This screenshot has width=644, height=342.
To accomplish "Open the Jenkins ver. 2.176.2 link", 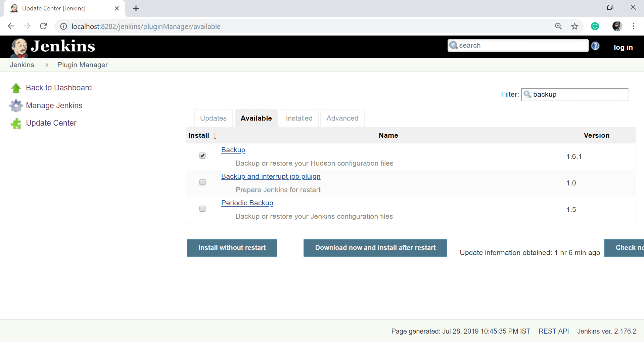I will pyautogui.click(x=607, y=331).
